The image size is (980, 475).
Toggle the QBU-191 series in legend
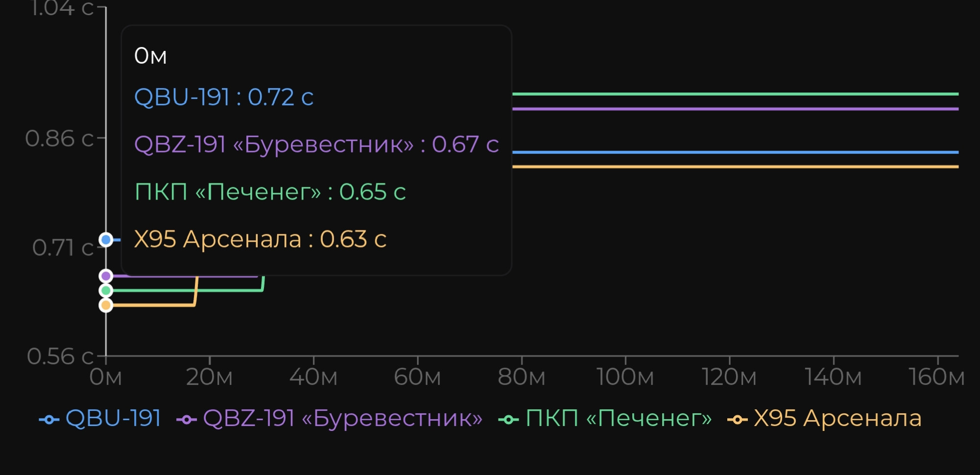tap(100, 419)
